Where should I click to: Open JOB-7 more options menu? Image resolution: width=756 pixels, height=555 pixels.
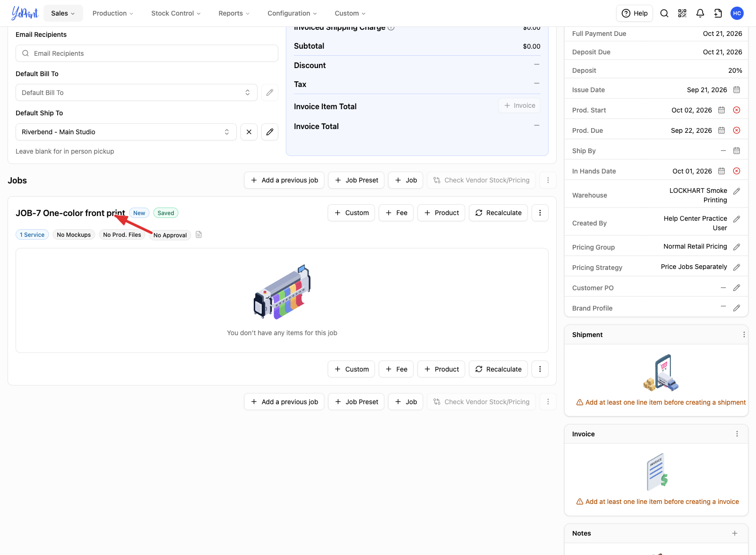coord(540,213)
